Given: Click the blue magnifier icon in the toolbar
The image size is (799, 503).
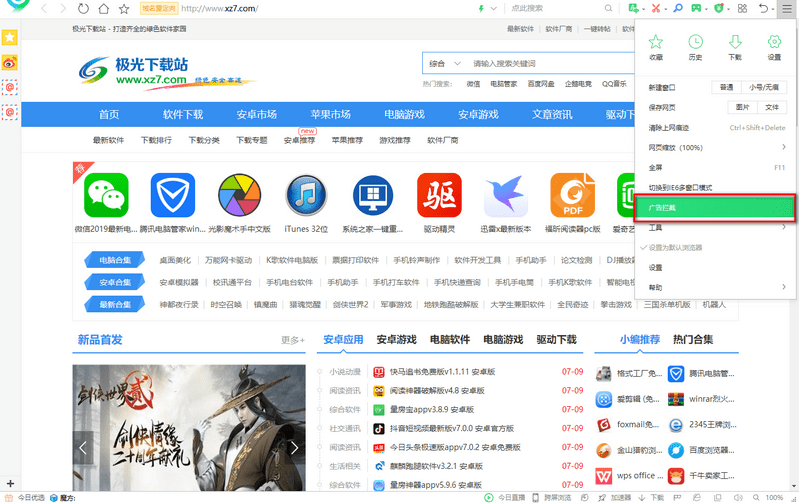Looking at the screenshot, I should click(x=678, y=8).
